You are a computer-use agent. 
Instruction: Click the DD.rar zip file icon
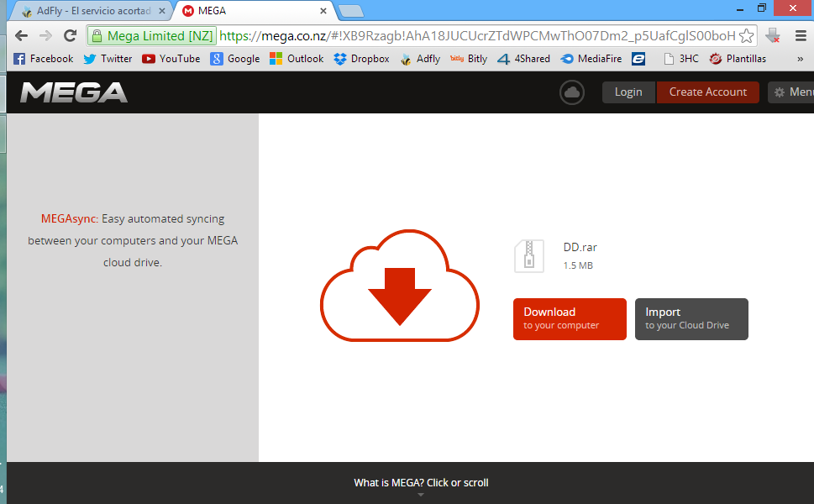tap(529, 256)
